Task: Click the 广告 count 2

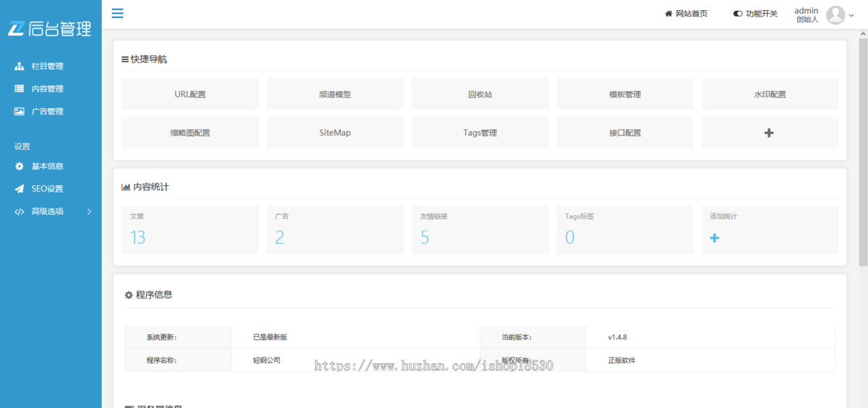Action: [280, 237]
